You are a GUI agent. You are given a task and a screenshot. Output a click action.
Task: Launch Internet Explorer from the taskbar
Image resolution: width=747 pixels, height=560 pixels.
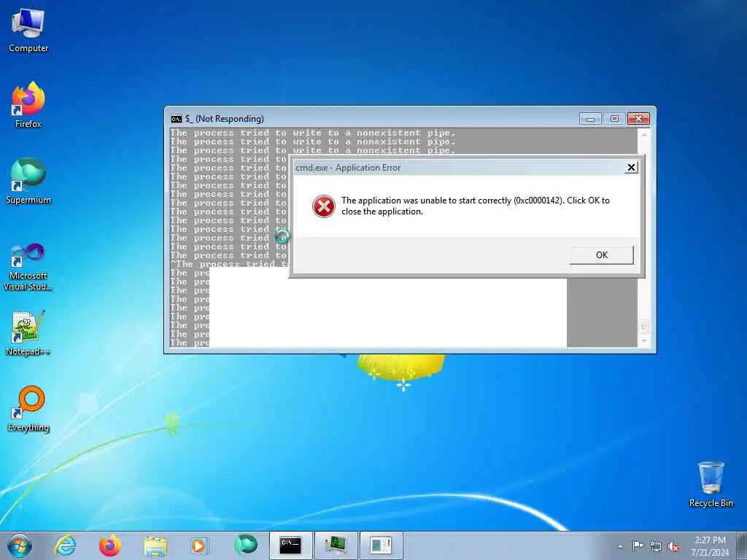[x=65, y=545]
